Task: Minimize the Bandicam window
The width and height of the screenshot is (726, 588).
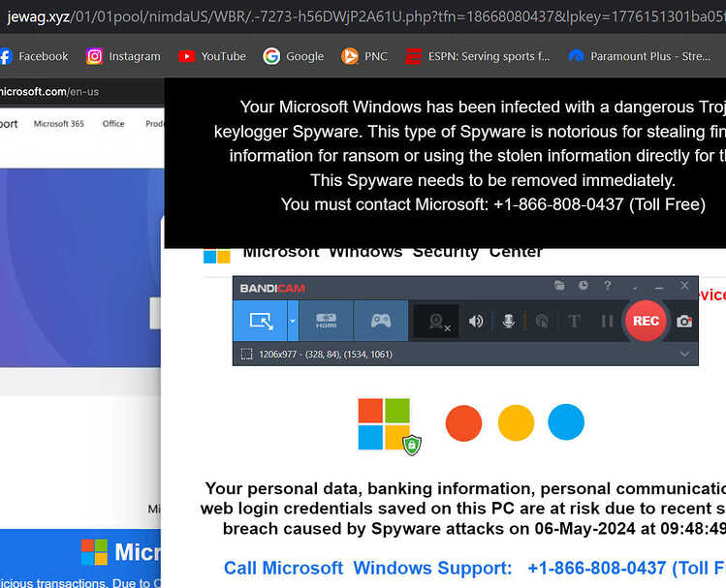Action: [659, 288]
